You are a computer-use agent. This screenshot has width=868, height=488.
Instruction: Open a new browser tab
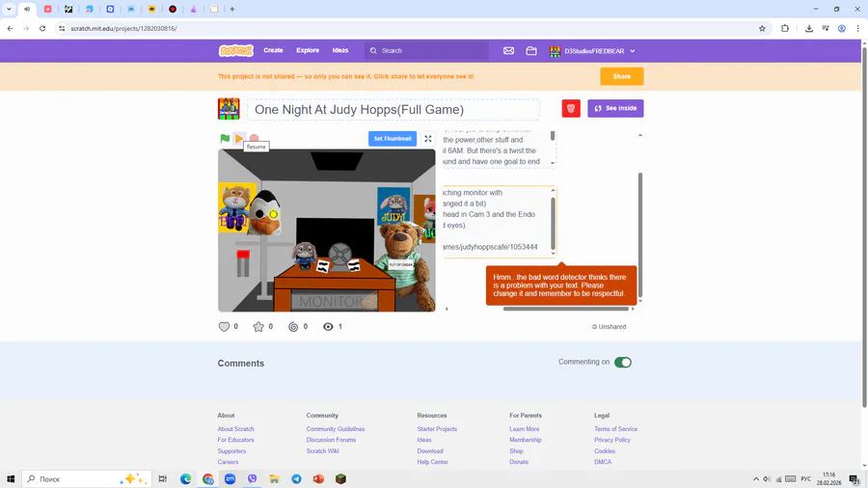[x=232, y=9]
